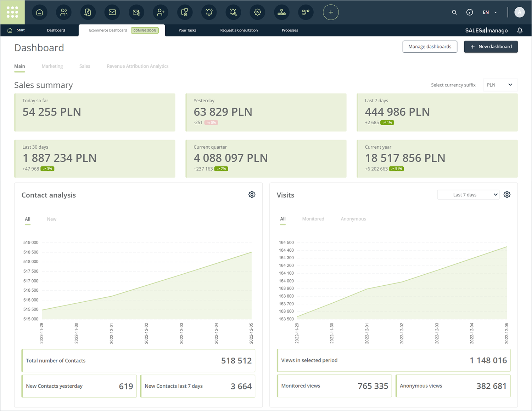The height and width of the screenshot is (411, 532).
Task: Open the bell with wrench settings icon
Action: click(233, 12)
